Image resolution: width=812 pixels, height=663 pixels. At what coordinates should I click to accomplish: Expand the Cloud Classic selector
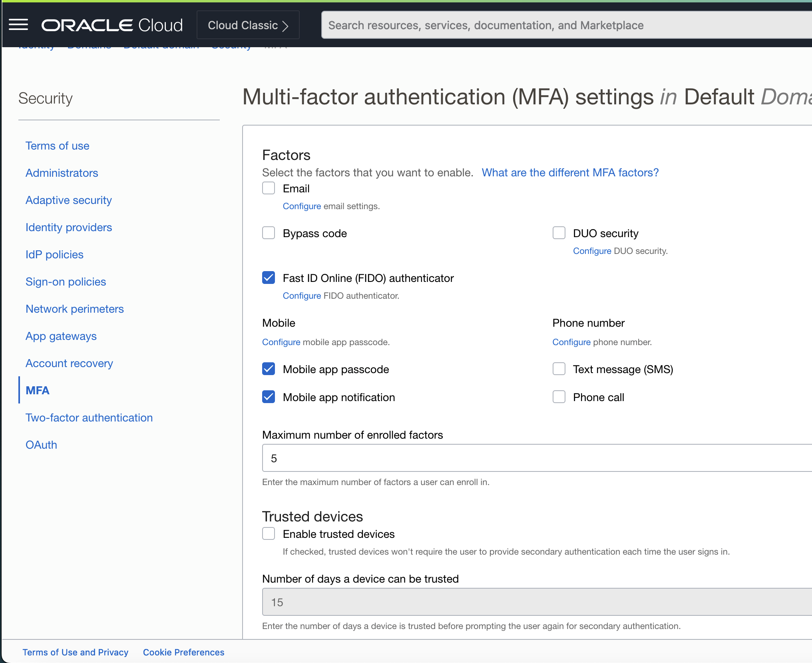coord(248,25)
